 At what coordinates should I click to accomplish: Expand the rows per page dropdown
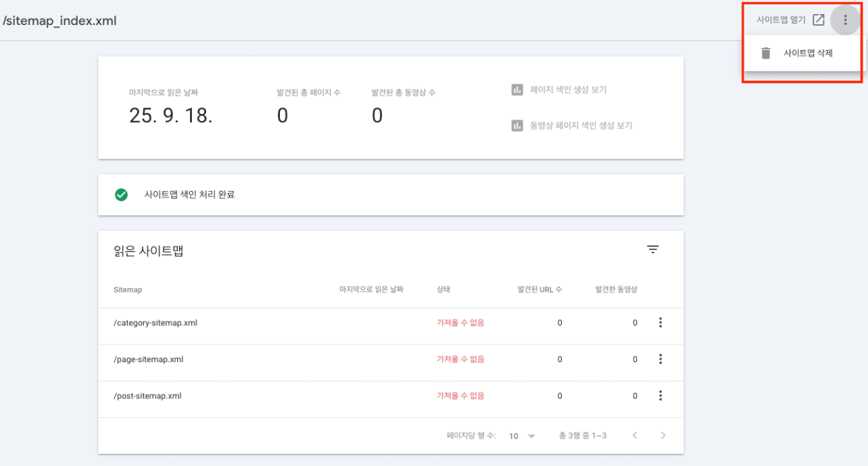523,436
